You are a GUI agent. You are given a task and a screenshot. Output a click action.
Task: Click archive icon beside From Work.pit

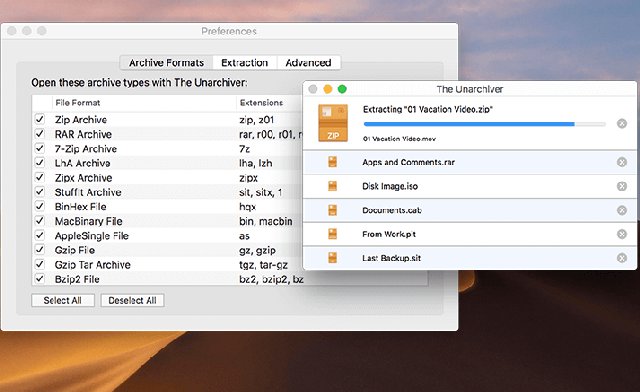pos(333,234)
